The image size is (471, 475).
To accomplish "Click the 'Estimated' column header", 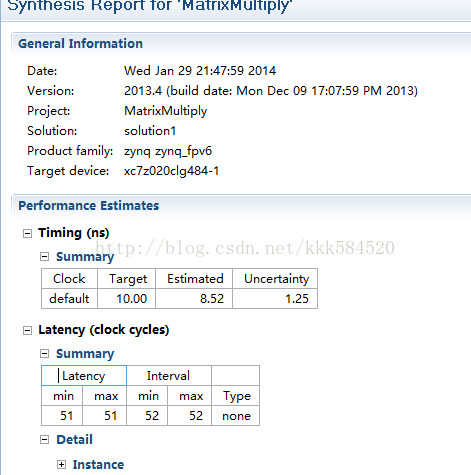I will (194, 279).
